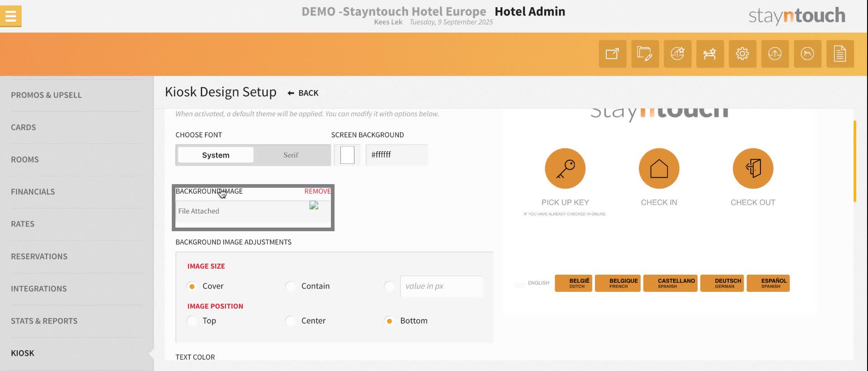Choose Belgique French language button
This screenshot has height=371, width=868.
click(618, 283)
